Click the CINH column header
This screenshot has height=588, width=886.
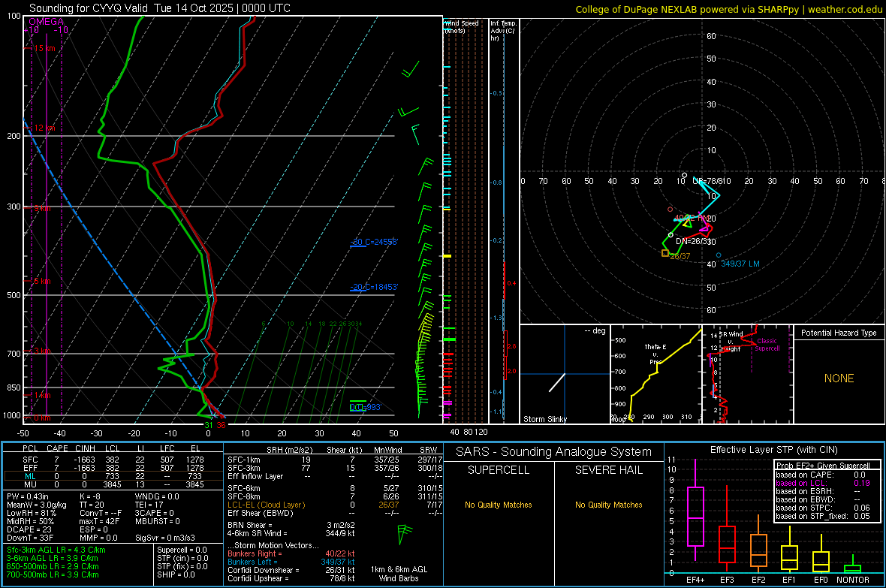coord(85,448)
